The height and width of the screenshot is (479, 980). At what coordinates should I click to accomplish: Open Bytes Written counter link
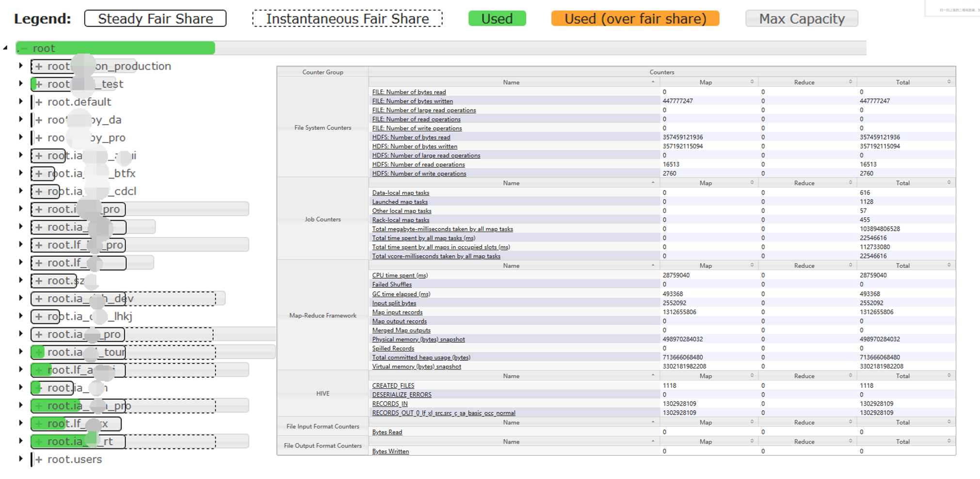(x=390, y=451)
